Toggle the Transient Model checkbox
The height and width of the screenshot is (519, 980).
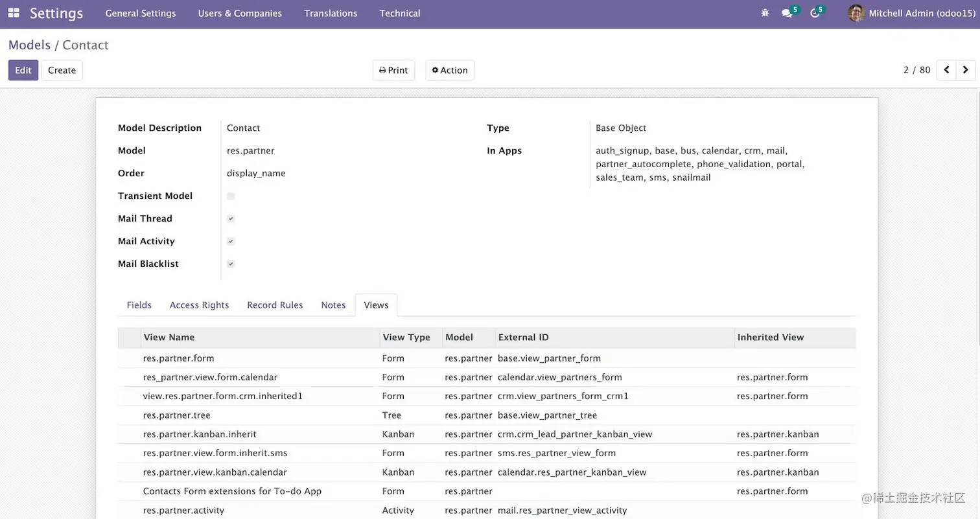tap(231, 196)
